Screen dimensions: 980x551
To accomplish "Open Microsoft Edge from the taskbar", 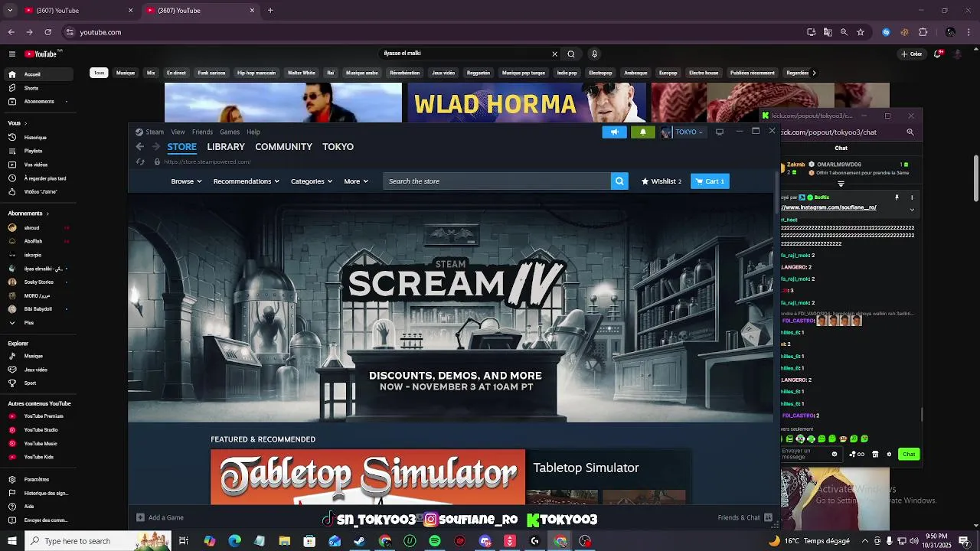I will click(x=234, y=541).
